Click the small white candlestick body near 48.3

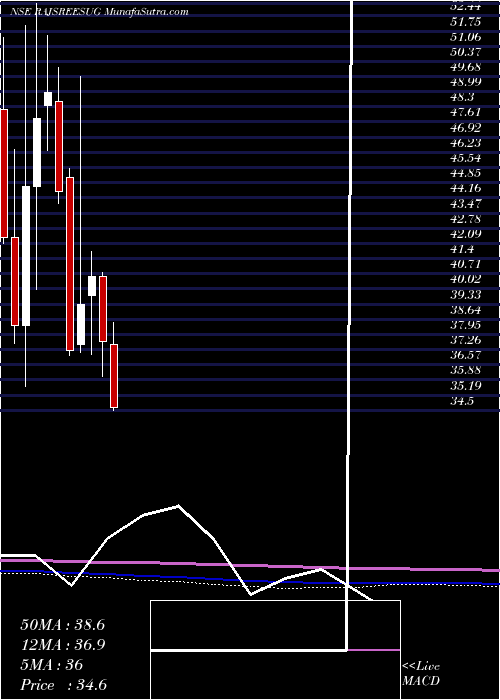click(x=48, y=99)
